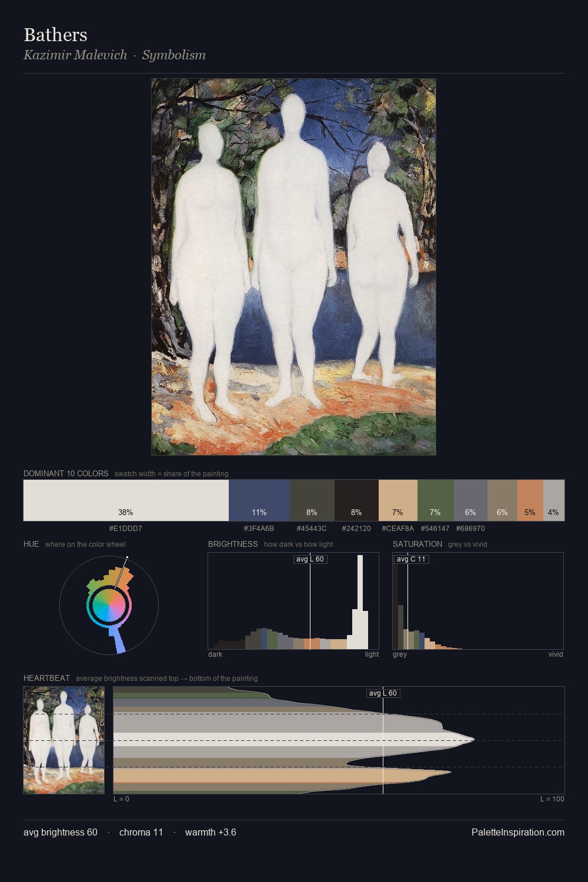
Task: Click the #CEAF8A hex code label
Action: click(x=398, y=529)
